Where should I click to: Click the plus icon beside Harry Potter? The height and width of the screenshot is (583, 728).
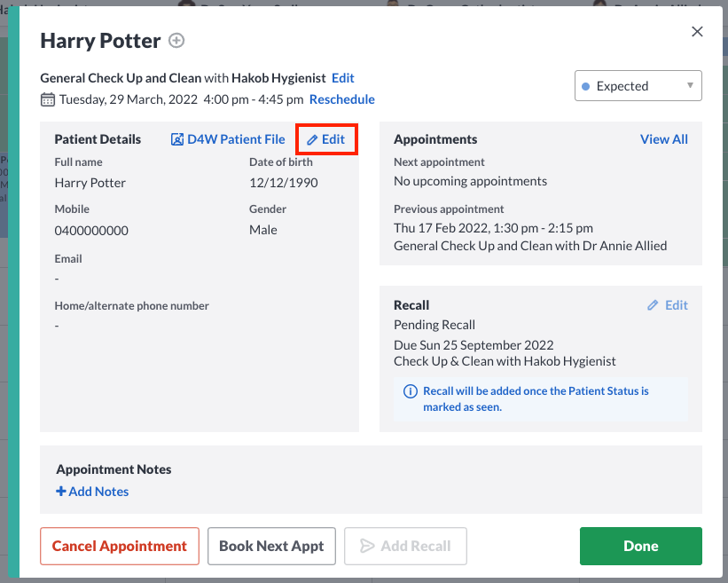pyautogui.click(x=176, y=41)
